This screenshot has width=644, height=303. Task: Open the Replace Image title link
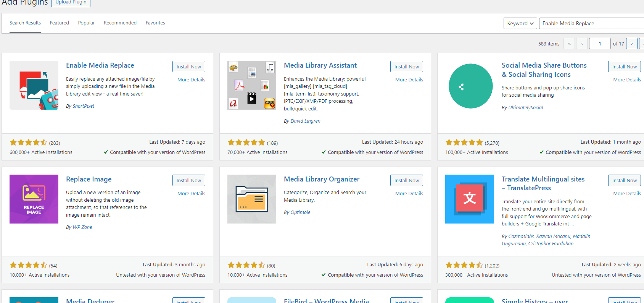coord(89,179)
